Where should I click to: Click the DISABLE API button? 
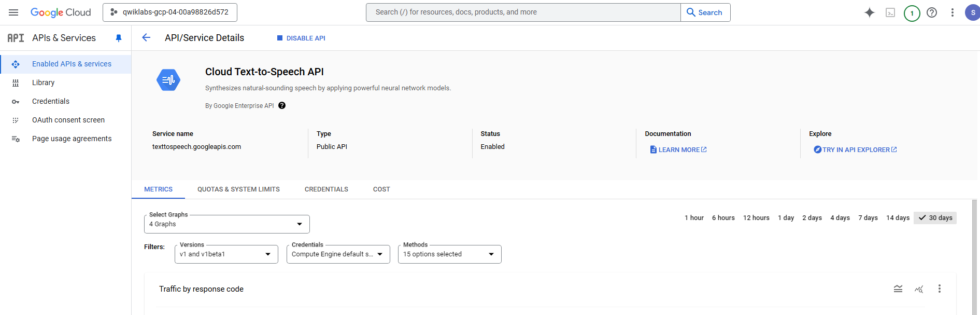click(x=301, y=38)
